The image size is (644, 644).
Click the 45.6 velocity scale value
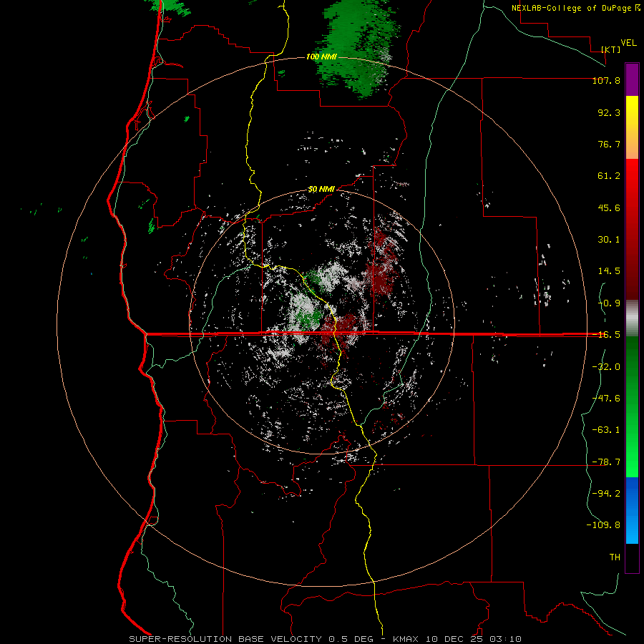(609, 208)
